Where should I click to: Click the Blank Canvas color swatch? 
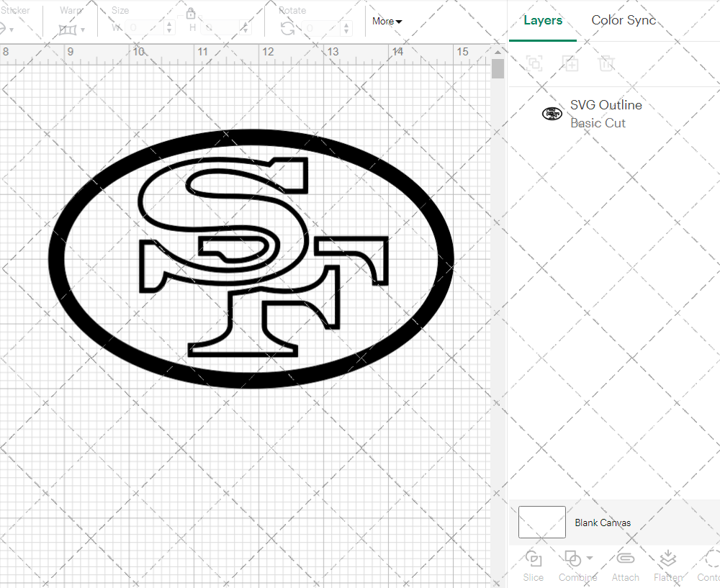click(541, 522)
